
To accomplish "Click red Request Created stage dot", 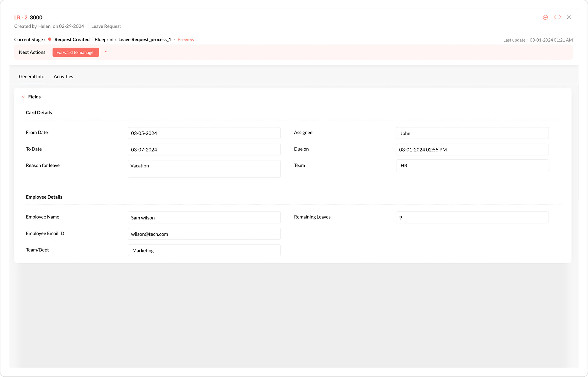I will tap(50, 39).
